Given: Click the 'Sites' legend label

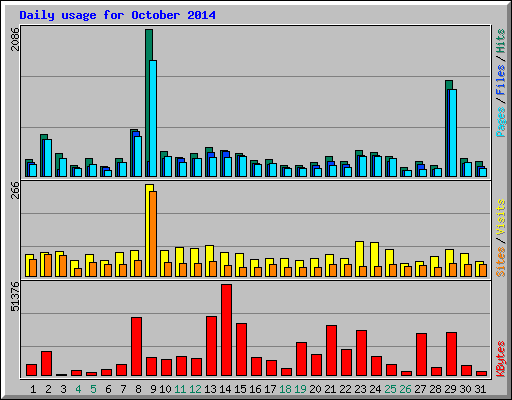Looking at the screenshot, I should point(501,262).
